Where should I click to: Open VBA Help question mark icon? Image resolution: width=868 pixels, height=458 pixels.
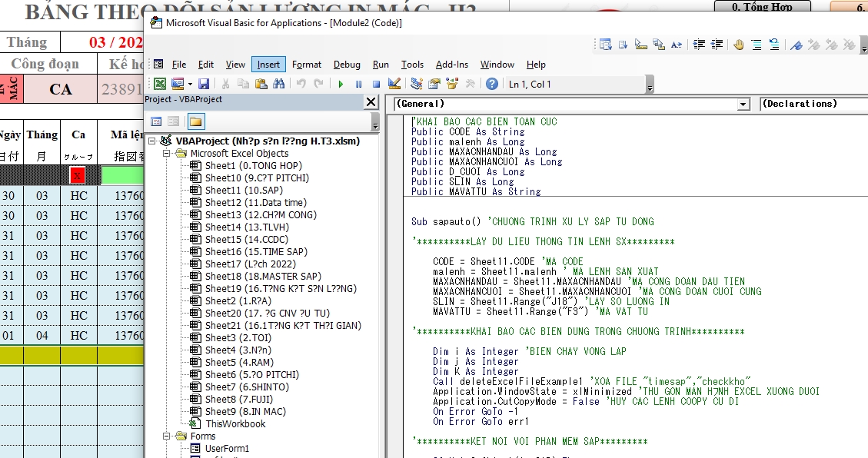tap(491, 84)
